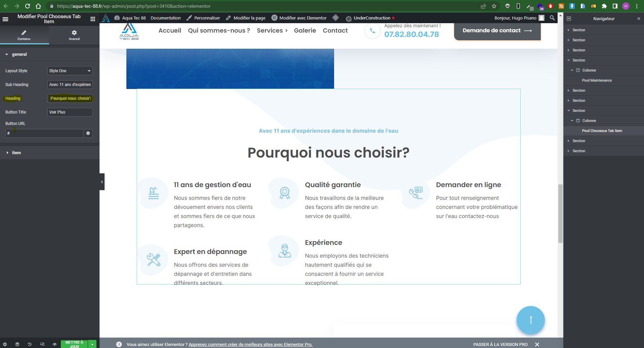The image size is (644, 348).
Task: Open revision history icon
Action: click(30, 344)
